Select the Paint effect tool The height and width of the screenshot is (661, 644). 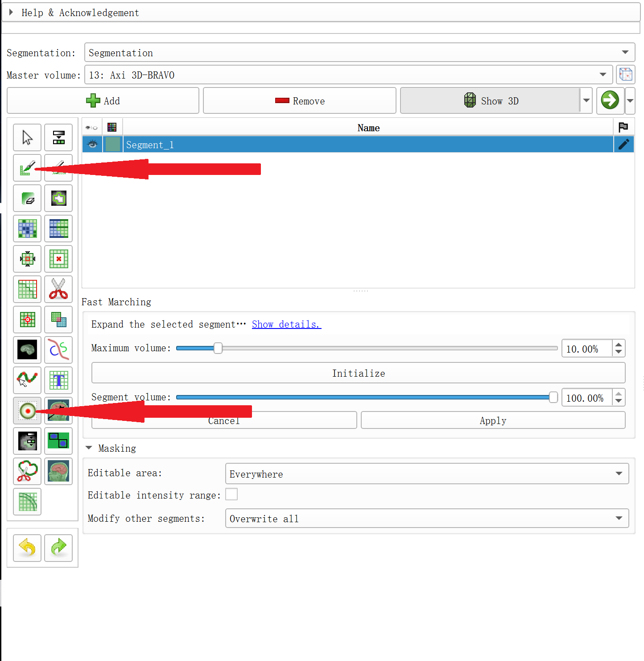tap(27, 168)
